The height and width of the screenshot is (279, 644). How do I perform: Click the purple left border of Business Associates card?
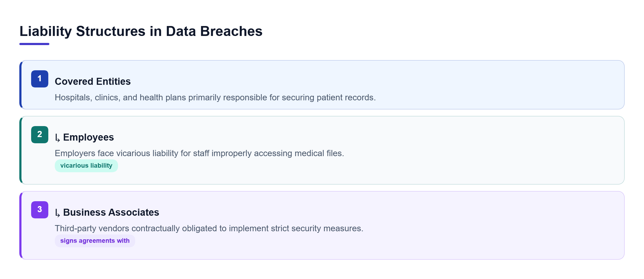click(20, 225)
